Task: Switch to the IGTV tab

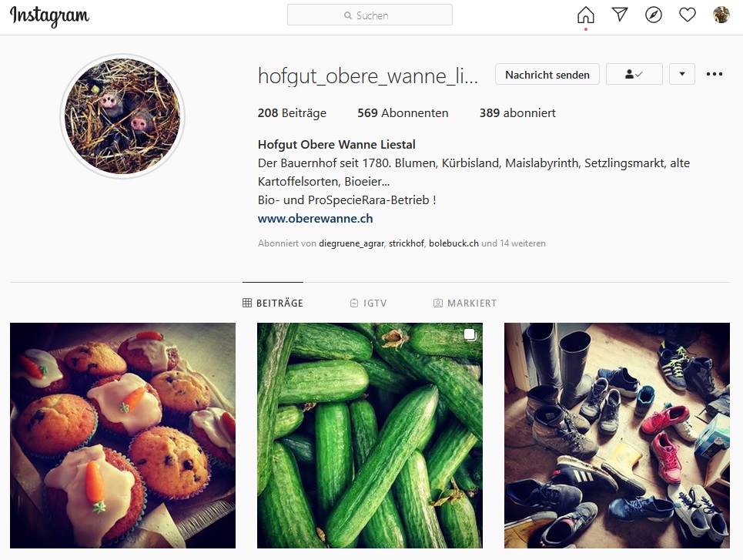Action: click(x=368, y=303)
